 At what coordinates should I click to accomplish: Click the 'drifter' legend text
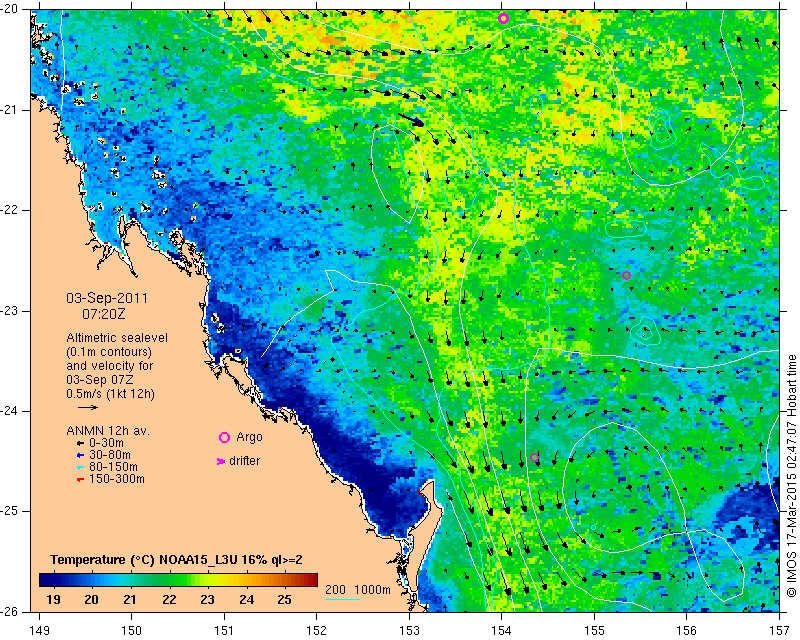pos(244,461)
